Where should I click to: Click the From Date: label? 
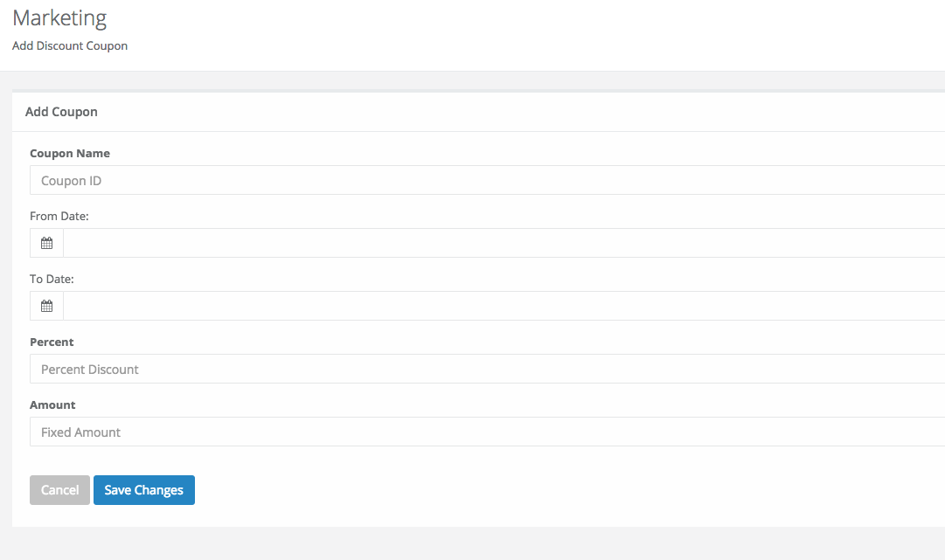click(59, 216)
